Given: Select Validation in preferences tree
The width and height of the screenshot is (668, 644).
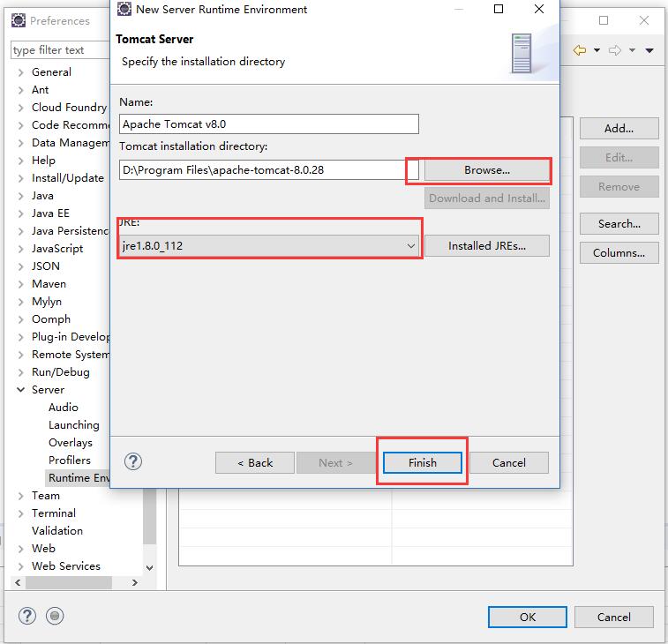Looking at the screenshot, I should (x=57, y=531).
